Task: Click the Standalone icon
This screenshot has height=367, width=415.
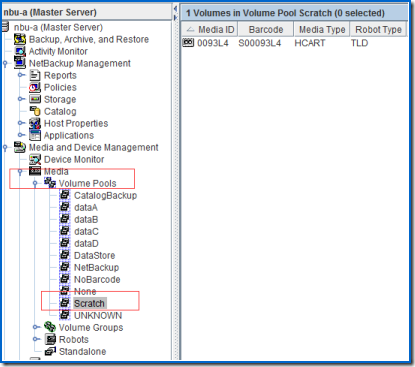Action: (x=50, y=351)
